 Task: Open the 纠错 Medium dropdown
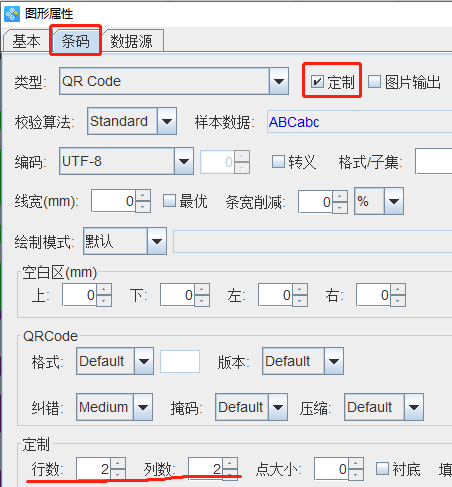pyautogui.click(x=143, y=407)
